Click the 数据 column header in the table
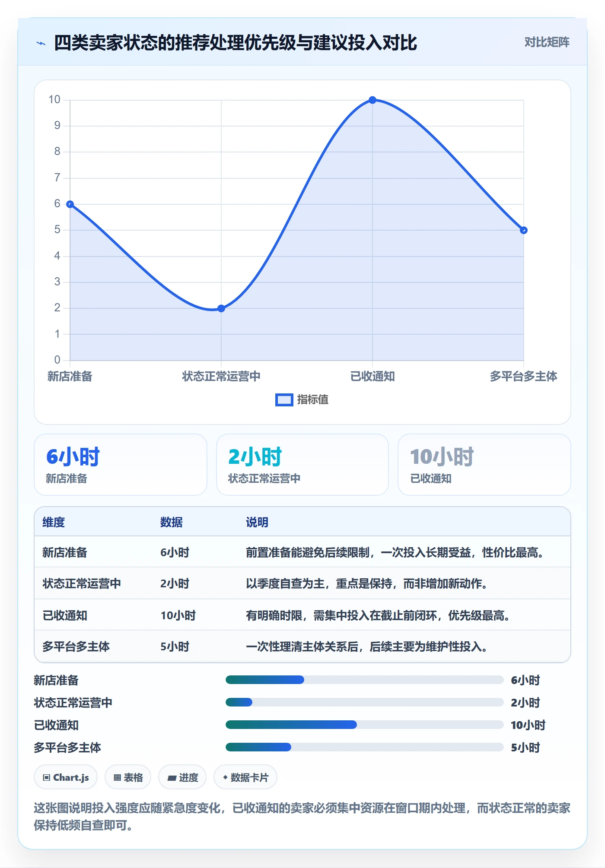Image resolution: width=605 pixels, height=868 pixels. pyautogui.click(x=172, y=522)
